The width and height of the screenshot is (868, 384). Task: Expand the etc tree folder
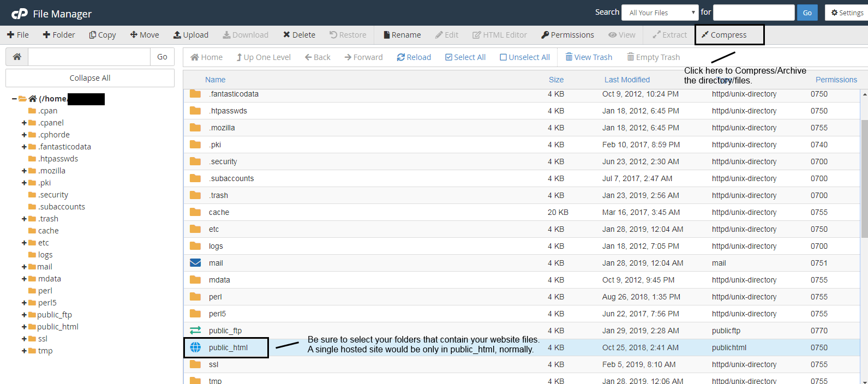pos(24,243)
